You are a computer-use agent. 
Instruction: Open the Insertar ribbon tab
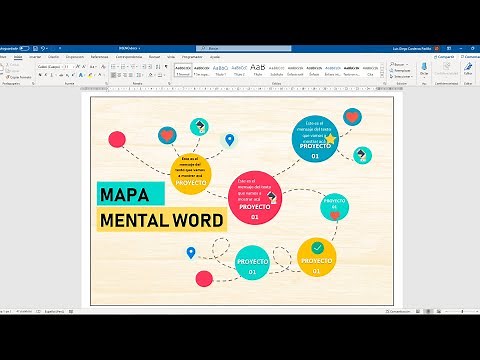(35, 57)
